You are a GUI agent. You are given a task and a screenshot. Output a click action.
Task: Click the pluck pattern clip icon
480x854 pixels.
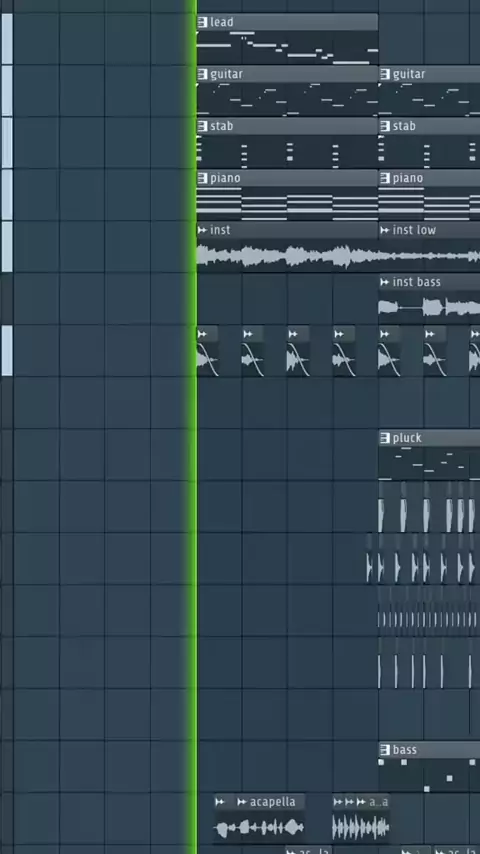click(385, 438)
